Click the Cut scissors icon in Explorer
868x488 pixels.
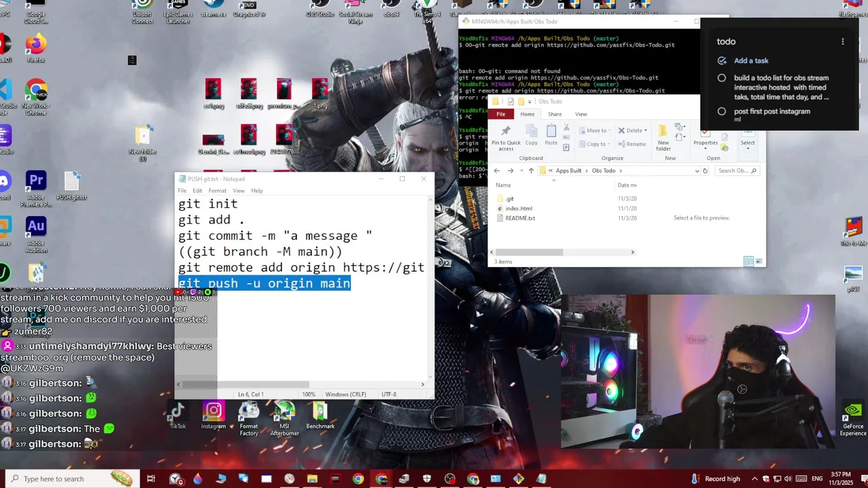click(x=566, y=127)
